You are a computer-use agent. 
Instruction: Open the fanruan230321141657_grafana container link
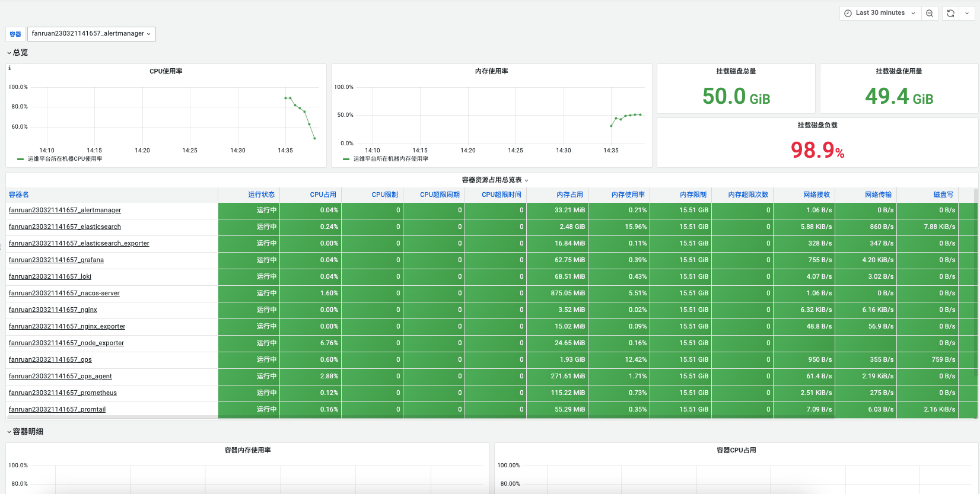(x=56, y=260)
